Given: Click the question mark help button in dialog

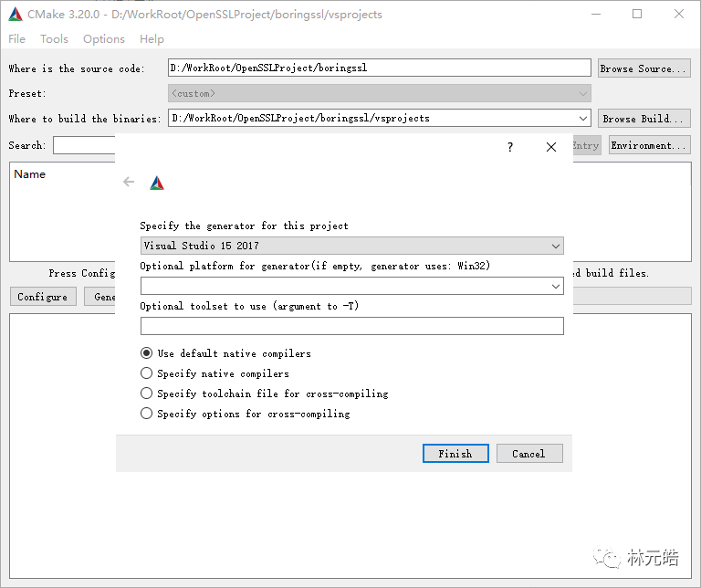Looking at the screenshot, I should 510,147.
